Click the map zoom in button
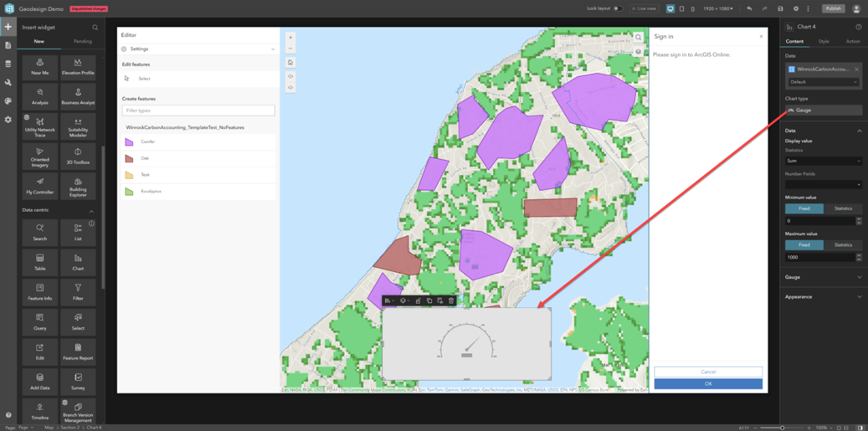868x431 pixels. click(291, 38)
